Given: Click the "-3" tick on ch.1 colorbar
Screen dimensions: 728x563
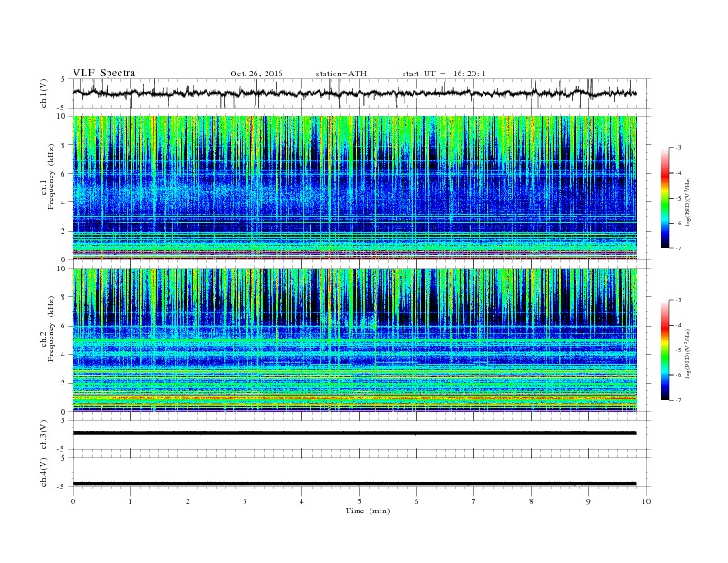Looking at the screenshot, I should 677,148.
